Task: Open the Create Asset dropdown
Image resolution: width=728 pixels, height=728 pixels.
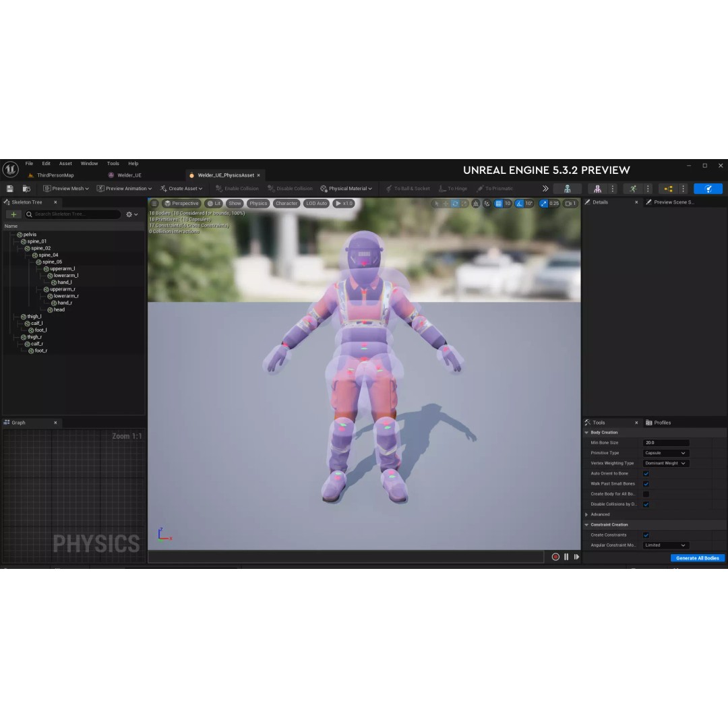Action: 181,189
